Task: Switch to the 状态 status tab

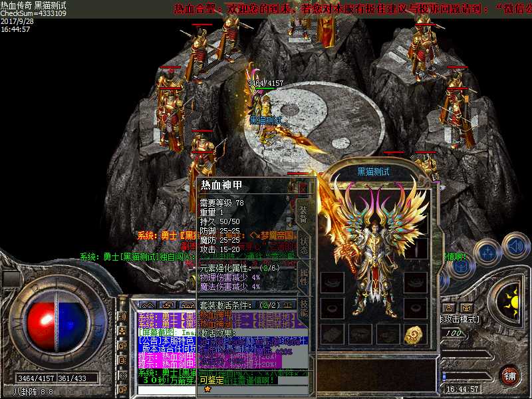Action: 303,245
